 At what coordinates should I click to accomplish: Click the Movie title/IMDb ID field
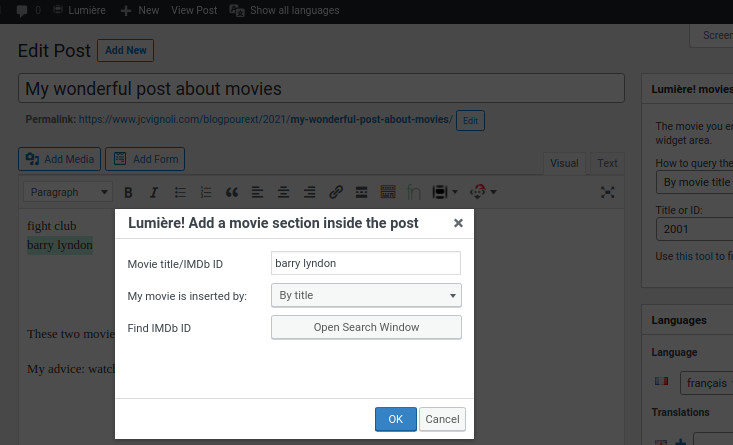click(366, 263)
